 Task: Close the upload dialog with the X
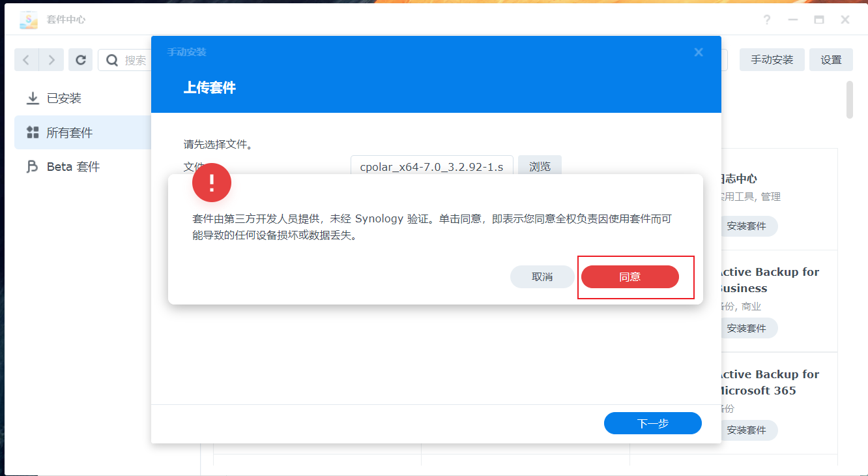[x=699, y=52]
